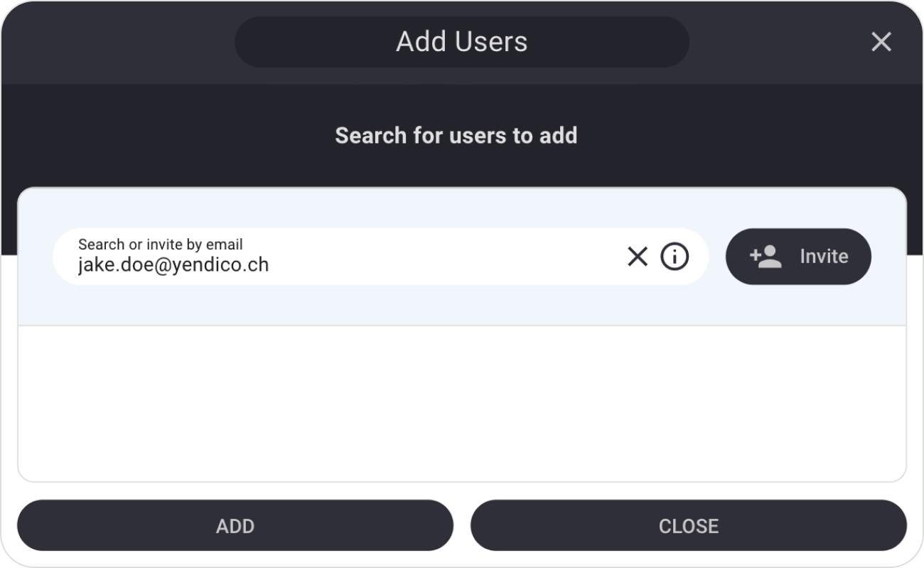Click the empty search results area
924x568 pixels.
point(462,403)
